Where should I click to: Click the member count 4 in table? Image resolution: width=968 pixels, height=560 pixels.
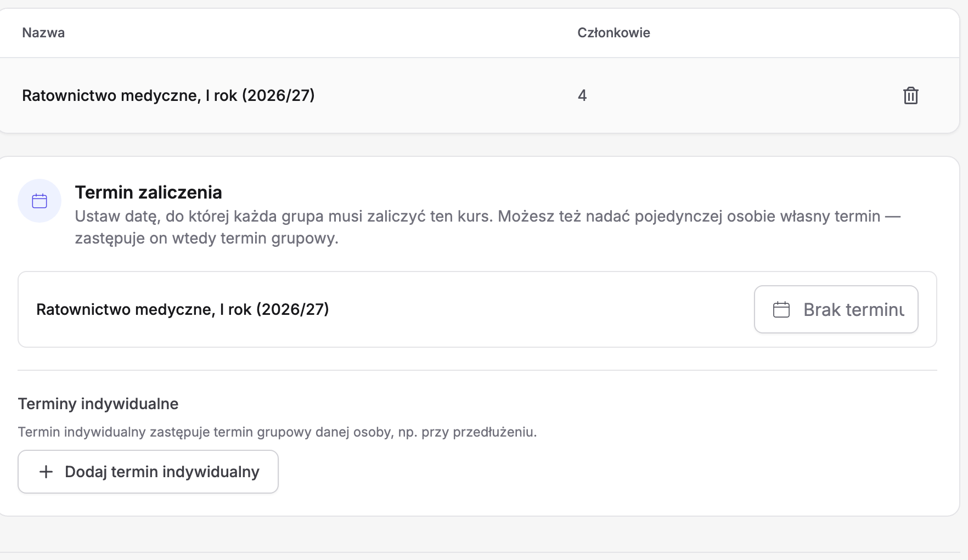(582, 95)
